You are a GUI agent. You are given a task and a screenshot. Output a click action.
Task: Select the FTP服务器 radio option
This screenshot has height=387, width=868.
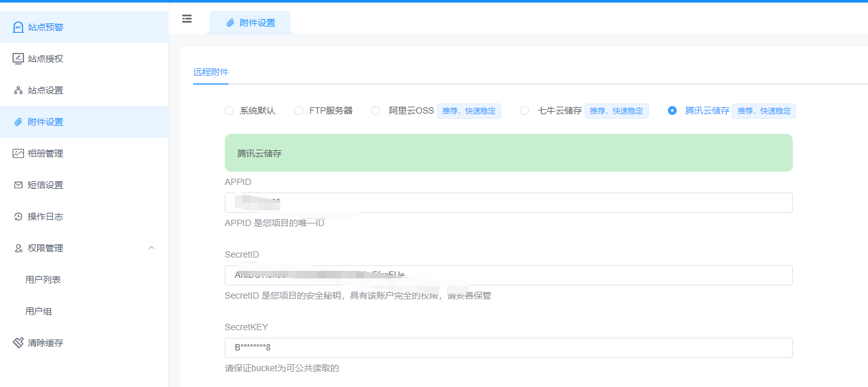coord(299,110)
